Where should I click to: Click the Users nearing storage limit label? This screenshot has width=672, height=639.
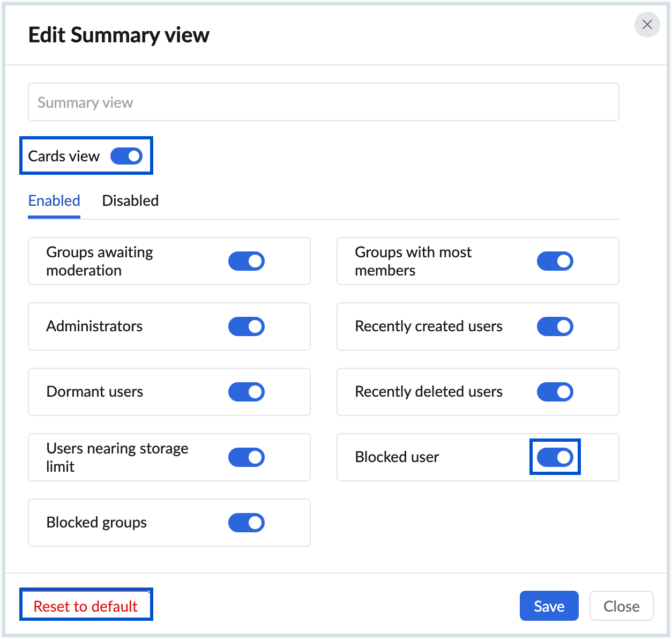pyautogui.click(x=117, y=457)
